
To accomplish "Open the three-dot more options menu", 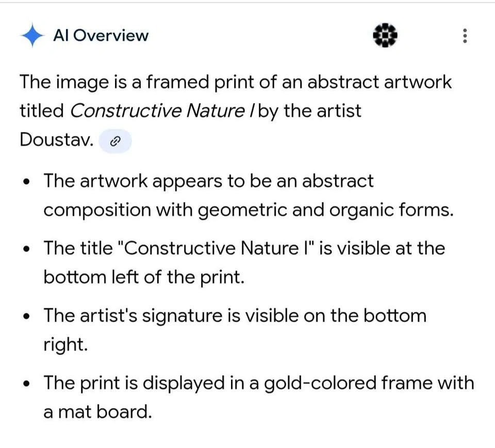I will point(465,36).
